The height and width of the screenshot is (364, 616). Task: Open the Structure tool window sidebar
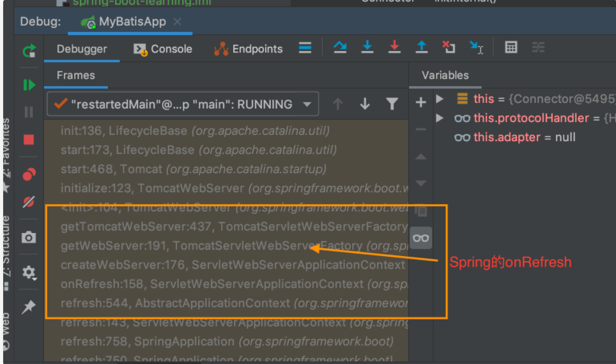[6, 253]
